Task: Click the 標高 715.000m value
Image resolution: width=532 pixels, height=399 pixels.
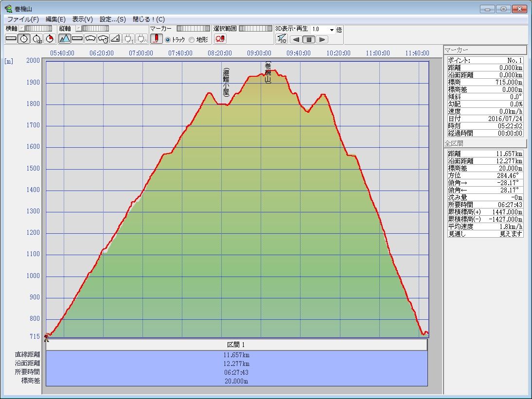Action: (509, 83)
